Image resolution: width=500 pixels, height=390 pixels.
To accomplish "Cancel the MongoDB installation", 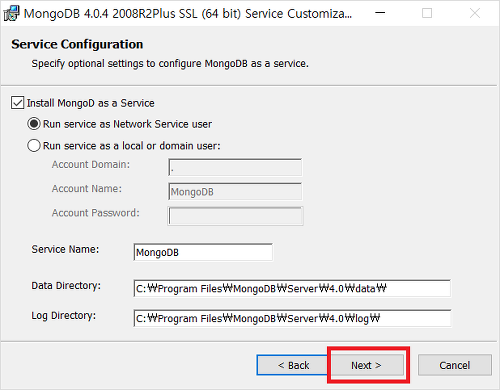I will point(455,365).
